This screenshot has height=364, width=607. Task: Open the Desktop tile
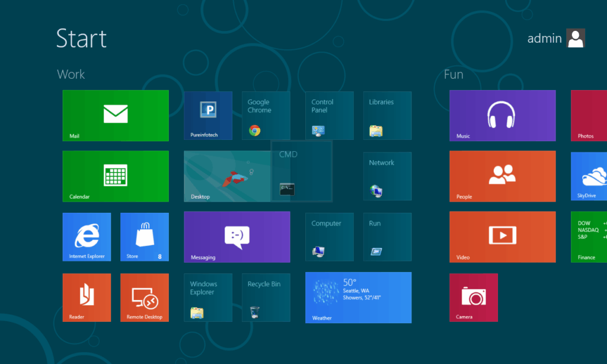227,176
